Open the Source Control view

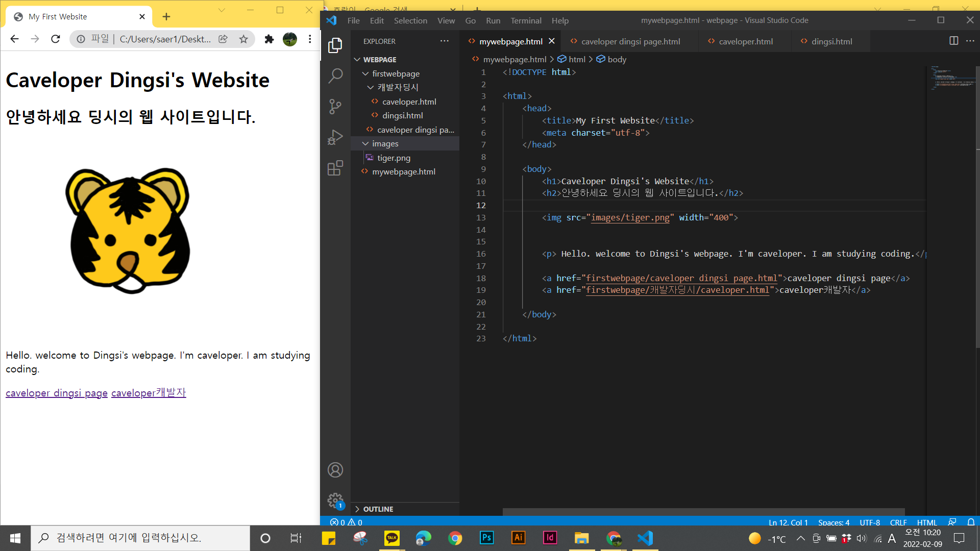[x=335, y=107]
